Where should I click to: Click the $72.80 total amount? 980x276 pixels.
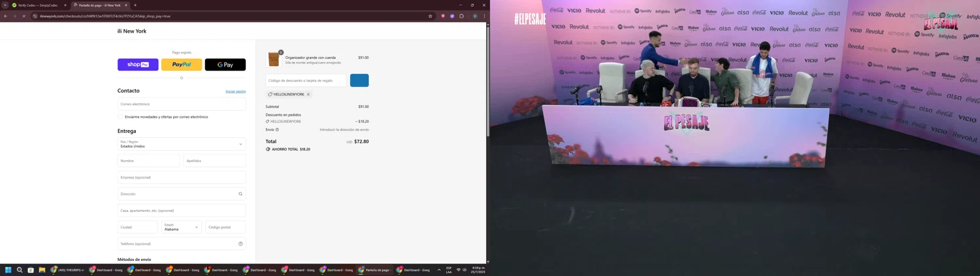(x=361, y=141)
